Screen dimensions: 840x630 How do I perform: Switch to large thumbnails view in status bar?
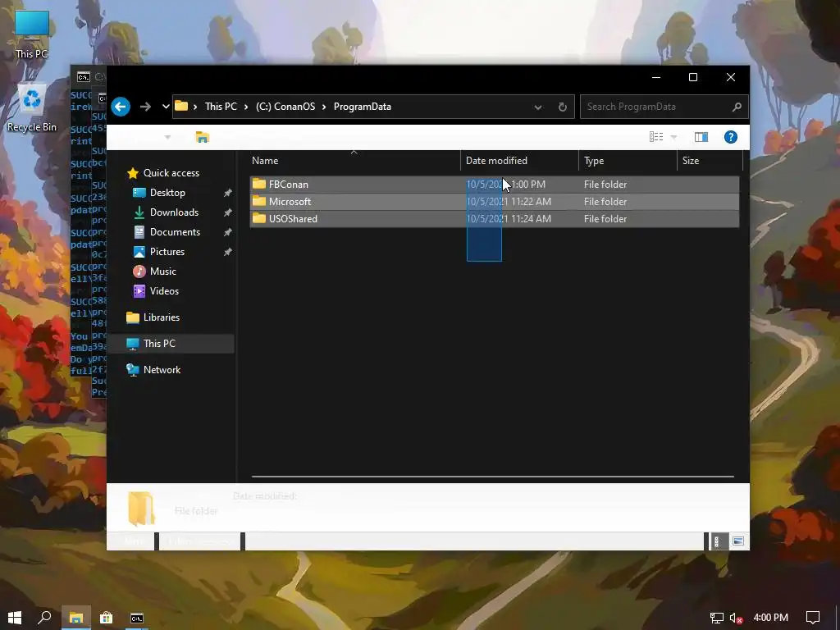(x=738, y=541)
